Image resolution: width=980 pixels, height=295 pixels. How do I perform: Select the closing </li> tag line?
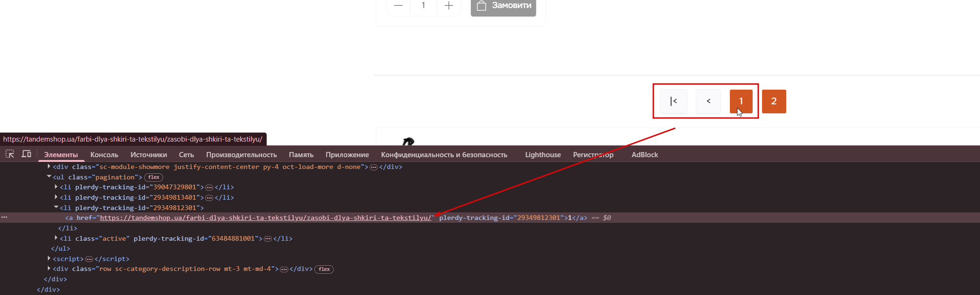(x=68, y=228)
